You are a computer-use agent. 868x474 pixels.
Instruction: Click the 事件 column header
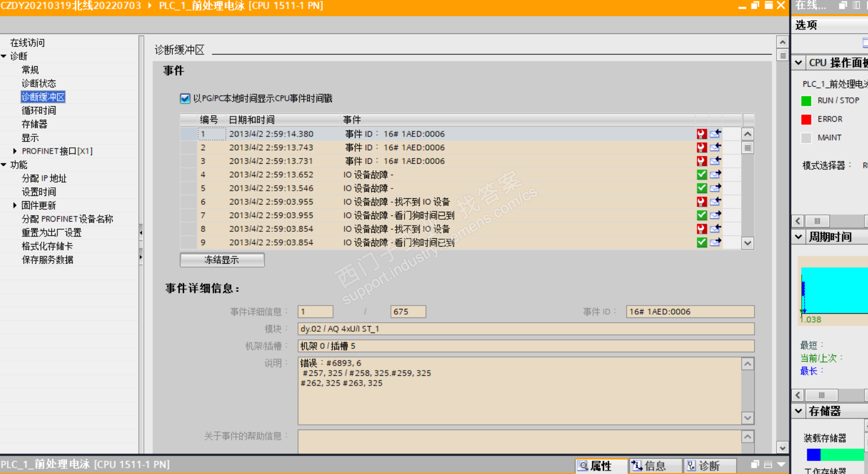[x=352, y=120]
